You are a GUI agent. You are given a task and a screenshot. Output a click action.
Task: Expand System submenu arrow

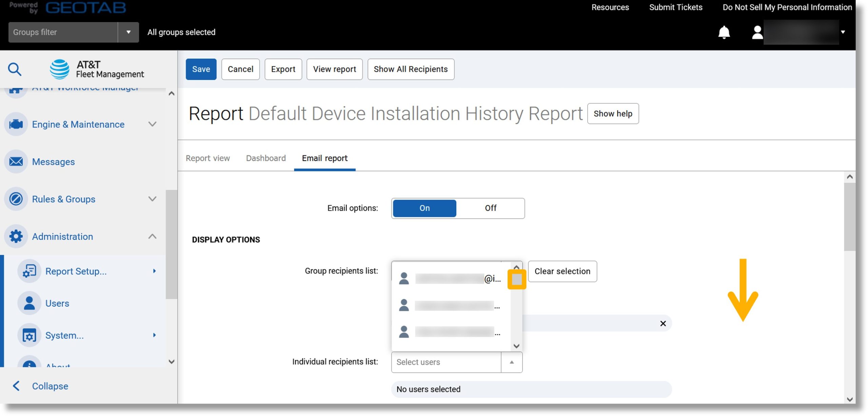pyautogui.click(x=155, y=335)
